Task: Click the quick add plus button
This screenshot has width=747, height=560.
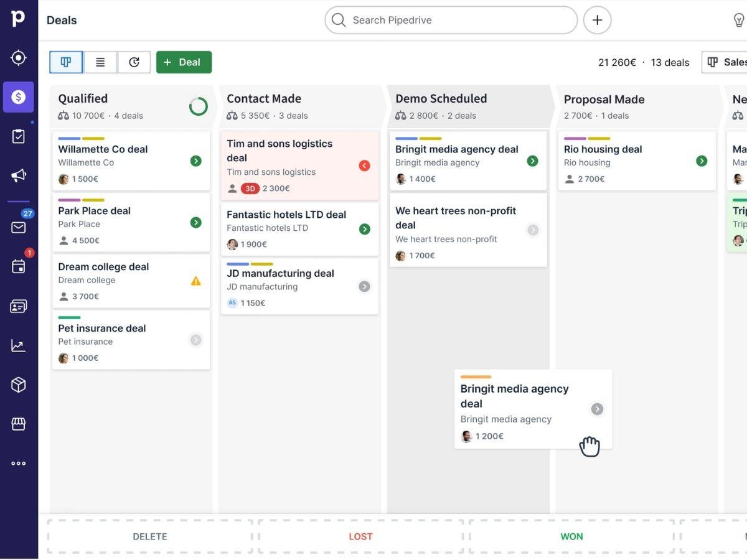Action: tap(598, 20)
